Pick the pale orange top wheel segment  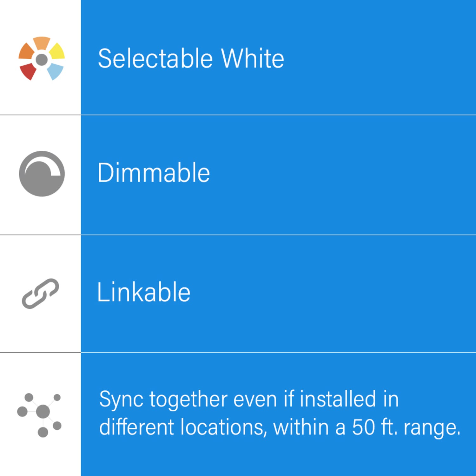click(42, 43)
